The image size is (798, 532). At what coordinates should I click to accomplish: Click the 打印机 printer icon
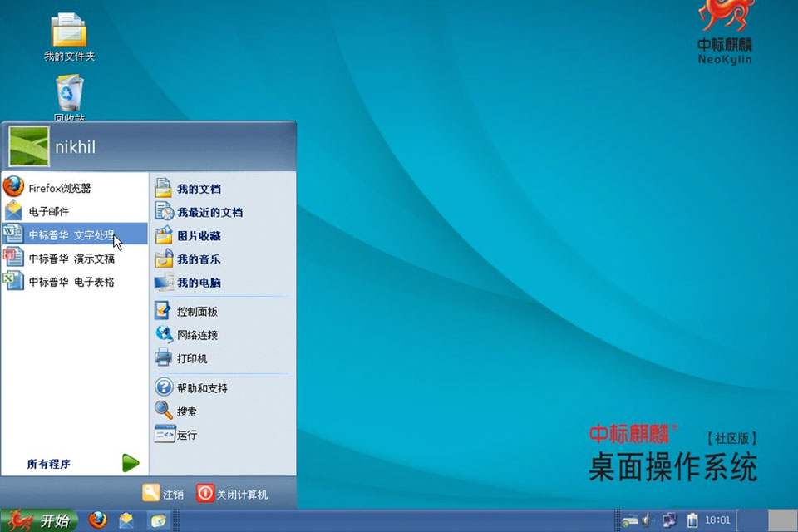tap(164, 357)
